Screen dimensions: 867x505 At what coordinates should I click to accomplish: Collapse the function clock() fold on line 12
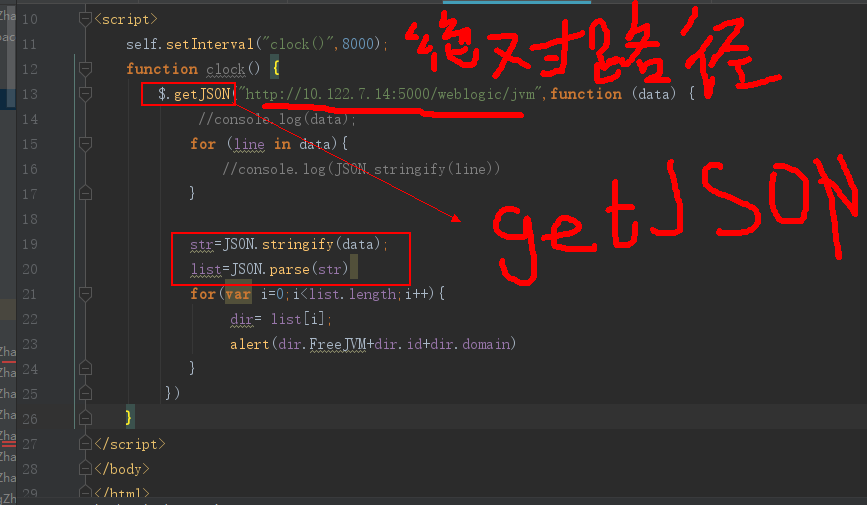coord(85,69)
